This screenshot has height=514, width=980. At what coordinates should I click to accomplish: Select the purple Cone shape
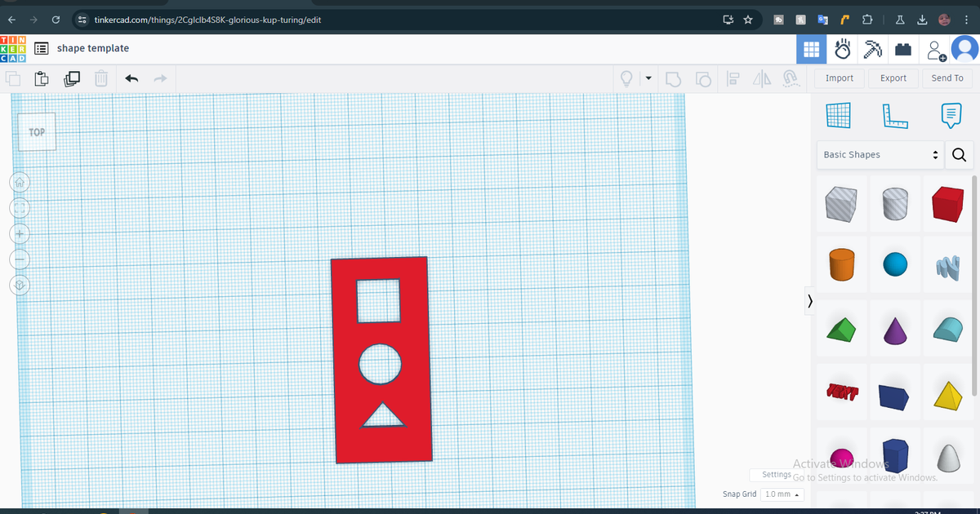pyautogui.click(x=894, y=330)
